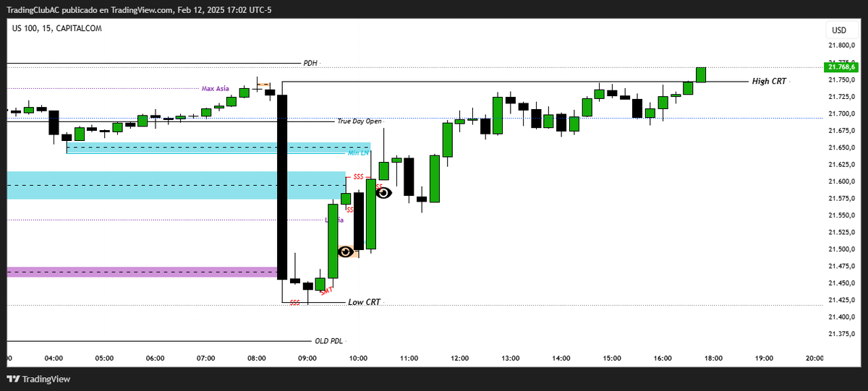Click the red $$$ label beside Low CRT line
Screen dimensions: 868x391
[x=294, y=303]
